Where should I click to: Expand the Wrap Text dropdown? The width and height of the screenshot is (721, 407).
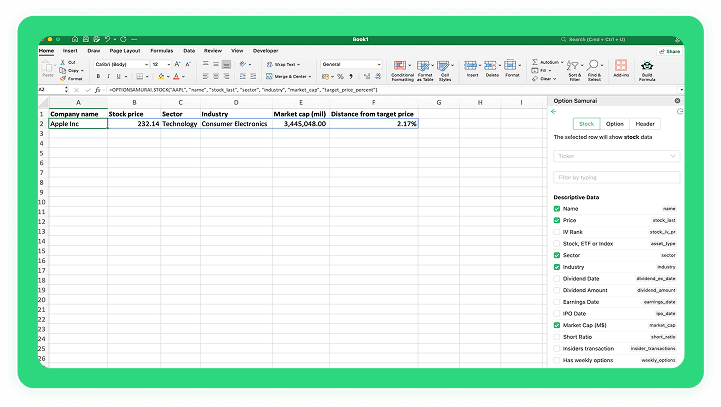298,65
